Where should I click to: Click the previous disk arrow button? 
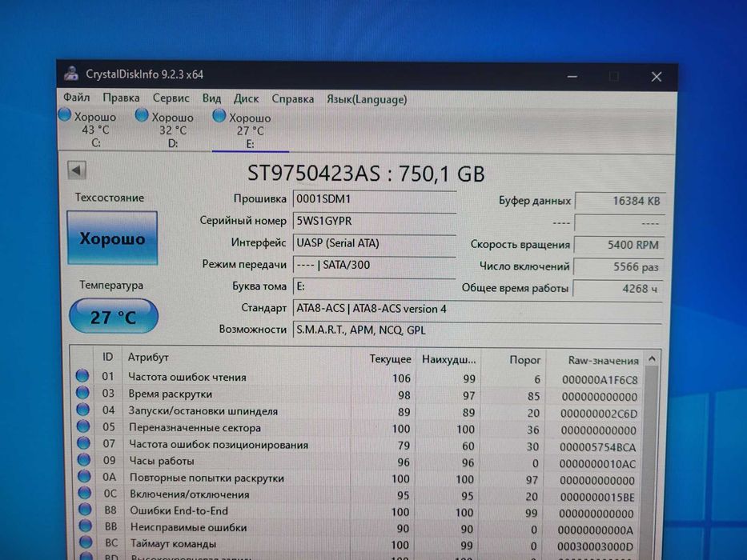77,170
